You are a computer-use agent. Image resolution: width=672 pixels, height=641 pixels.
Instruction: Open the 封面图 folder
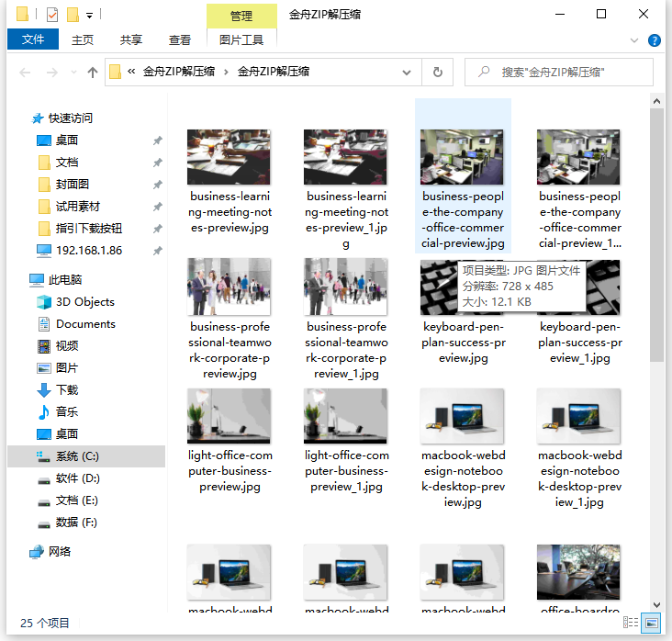(73, 185)
